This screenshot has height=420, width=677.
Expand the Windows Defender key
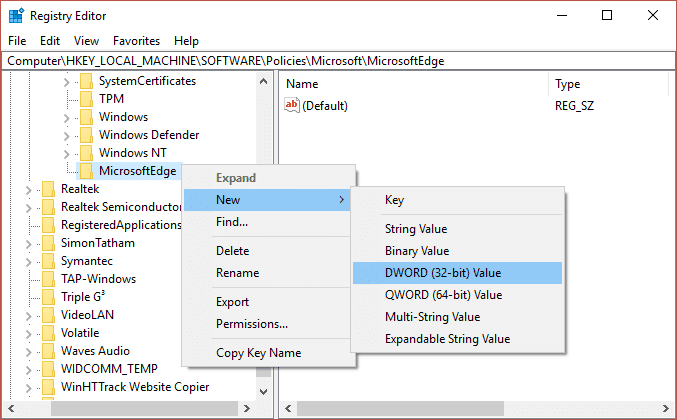[66, 136]
